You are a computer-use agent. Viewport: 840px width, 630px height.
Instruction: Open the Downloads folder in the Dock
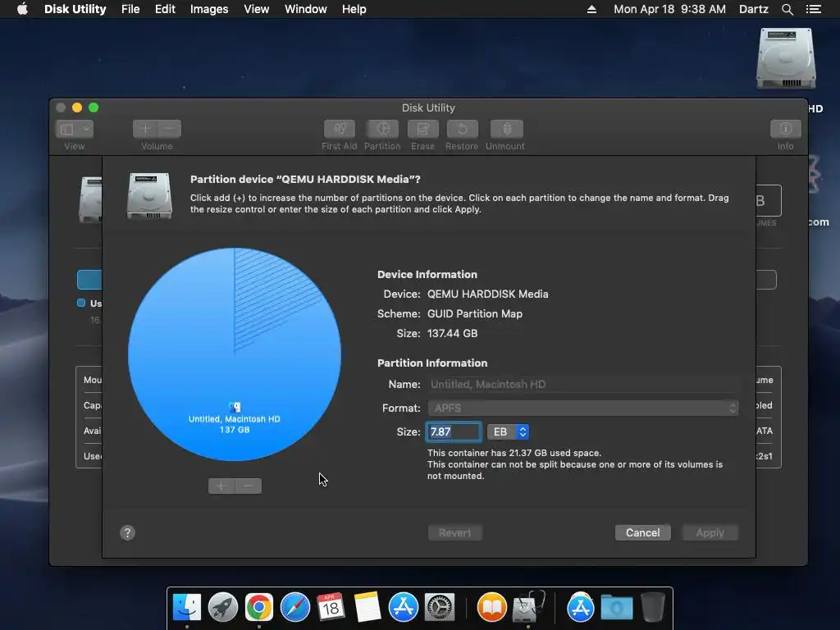point(617,608)
